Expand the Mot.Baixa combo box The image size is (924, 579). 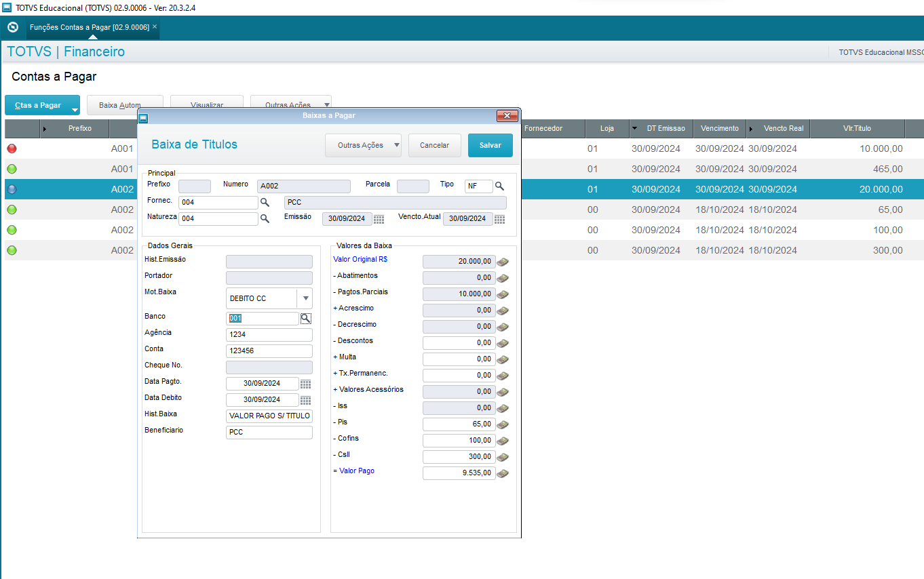click(x=305, y=298)
